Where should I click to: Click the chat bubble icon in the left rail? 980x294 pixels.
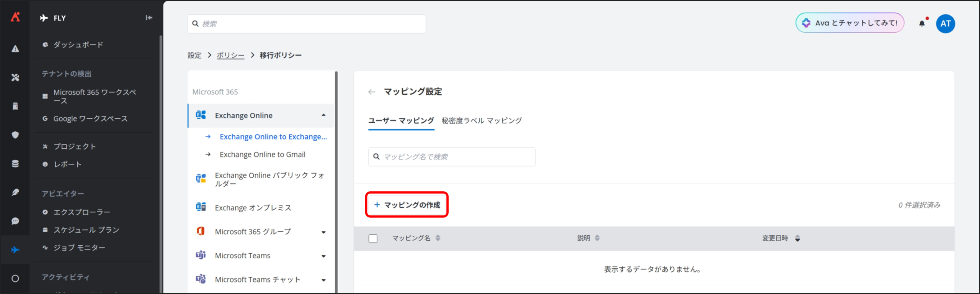pyautogui.click(x=15, y=221)
